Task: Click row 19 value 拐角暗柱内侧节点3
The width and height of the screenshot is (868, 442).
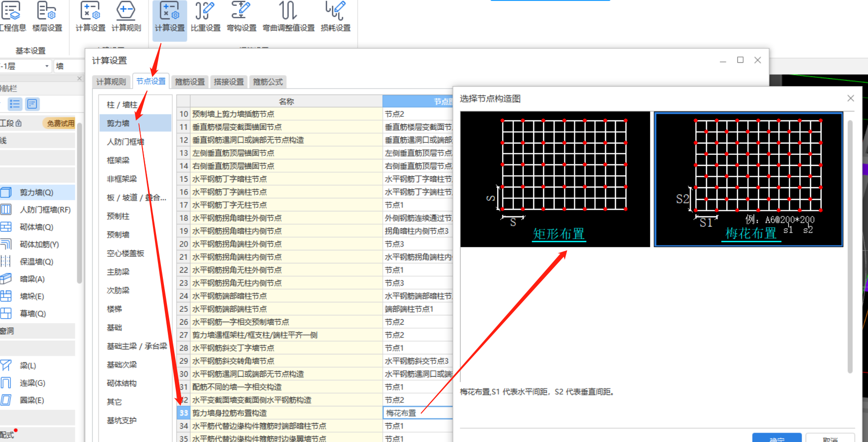Action: pyautogui.click(x=418, y=231)
